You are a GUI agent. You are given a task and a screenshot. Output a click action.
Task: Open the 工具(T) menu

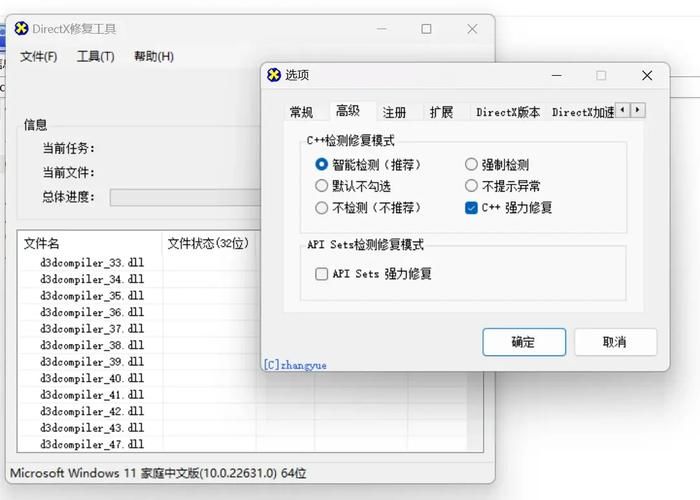coord(96,57)
